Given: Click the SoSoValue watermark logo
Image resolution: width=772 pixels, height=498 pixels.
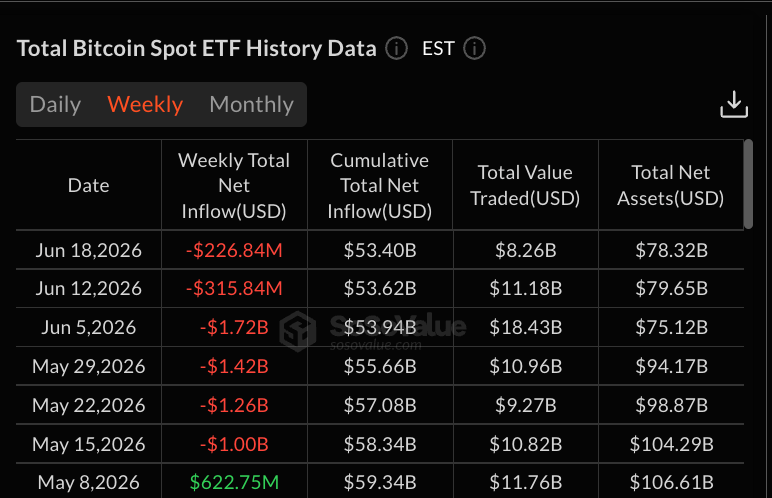Looking at the screenshot, I should (298, 331).
